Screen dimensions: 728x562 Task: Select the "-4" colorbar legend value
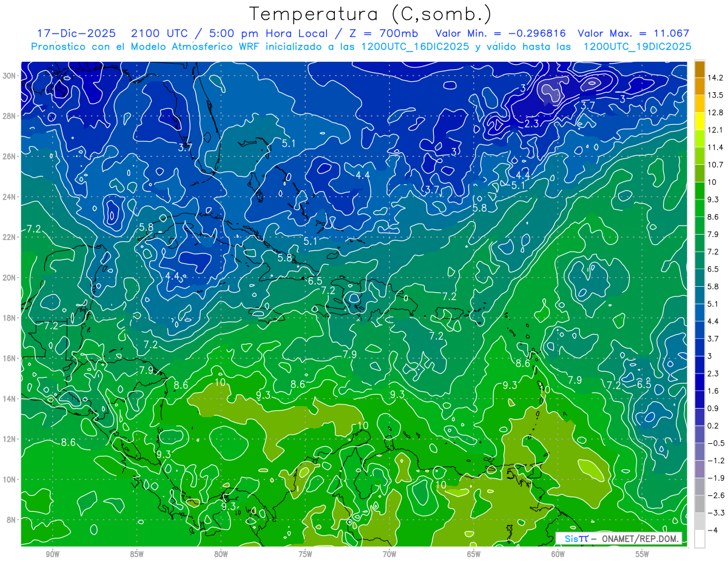[713, 530]
